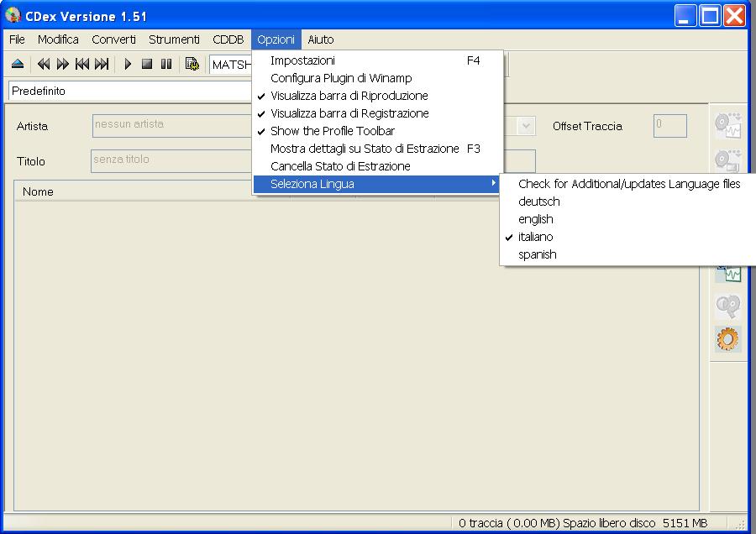Open the Strumenti menu
756x534 pixels.
click(x=174, y=39)
